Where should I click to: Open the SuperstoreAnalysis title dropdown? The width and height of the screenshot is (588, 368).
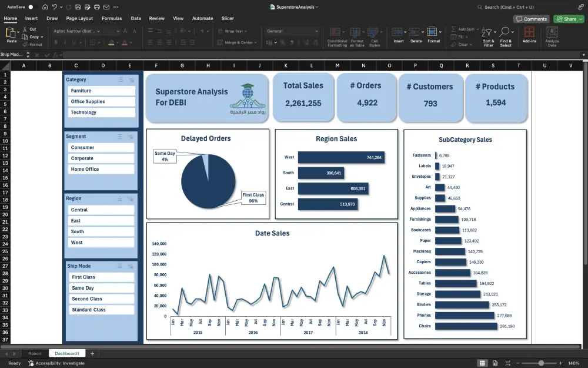click(317, 6)
